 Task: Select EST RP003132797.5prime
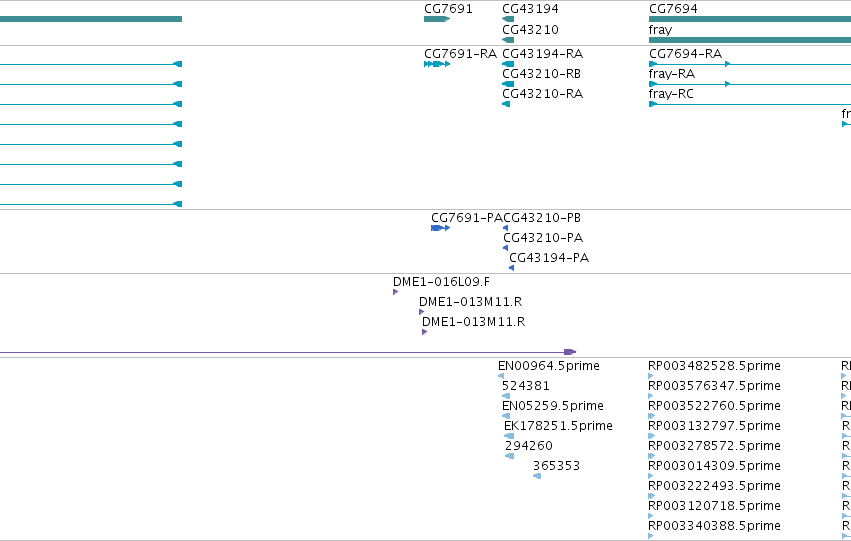714,426
